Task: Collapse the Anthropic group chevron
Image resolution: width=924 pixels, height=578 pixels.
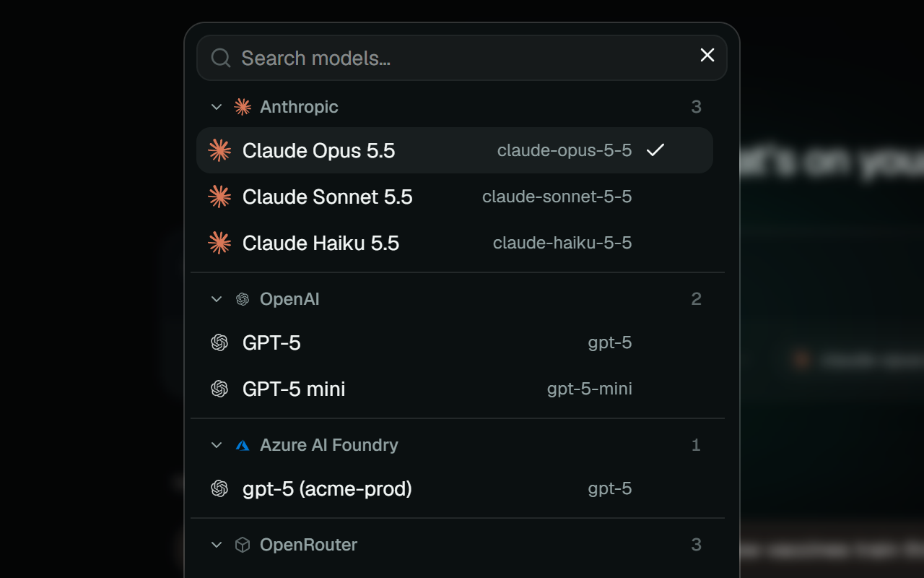Action: [x=216, y=107]
